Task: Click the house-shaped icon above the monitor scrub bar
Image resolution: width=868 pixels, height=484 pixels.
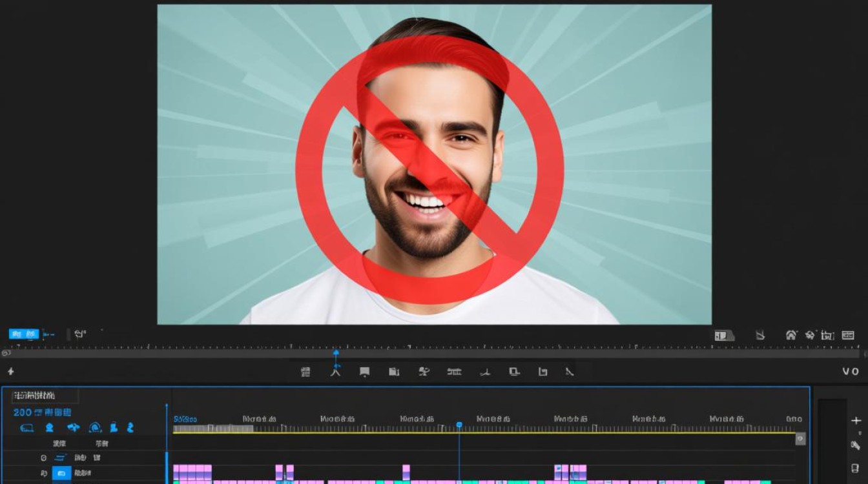Action: coord(791,335)
